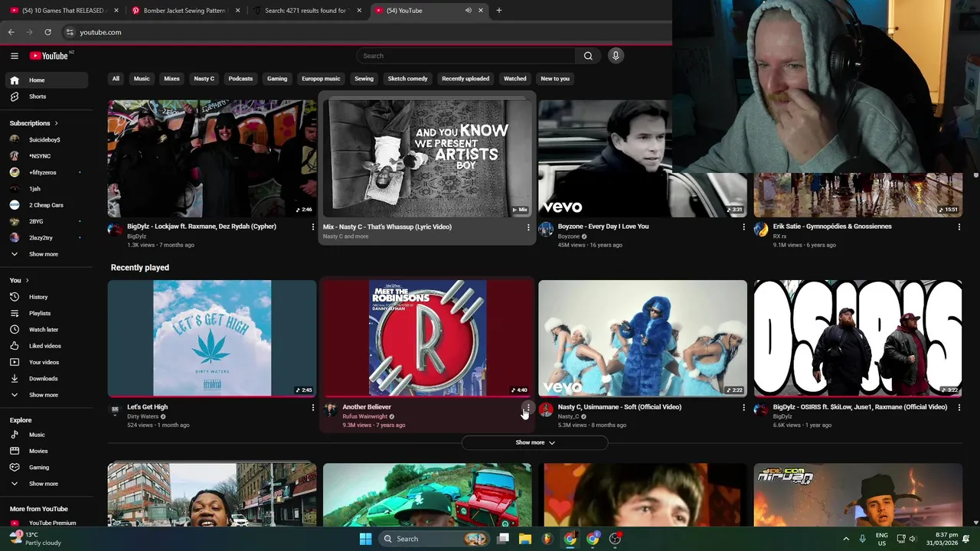Image resolution: width=980 pixels, height=551 pixels.
Task: Click the search magnifier button
Action: pos(588,56)
